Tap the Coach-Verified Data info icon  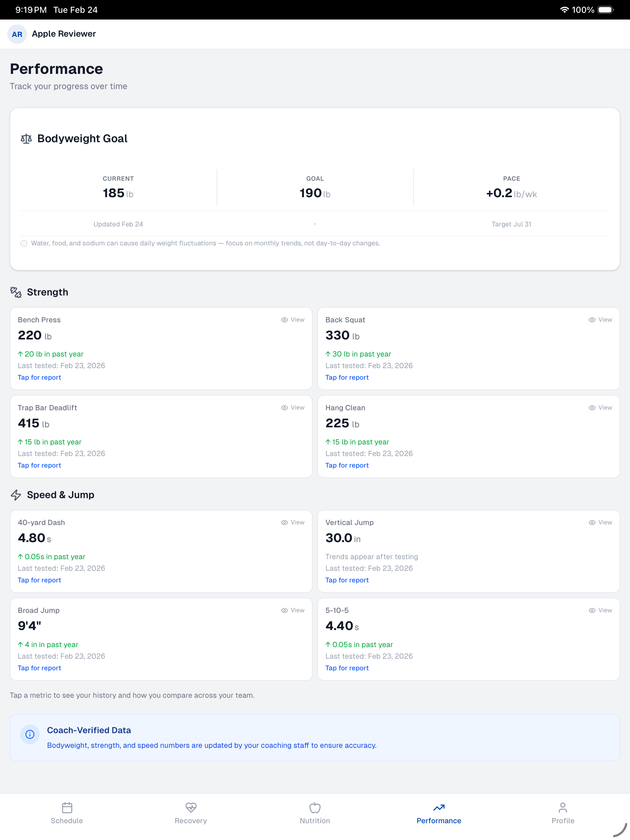[30, 734]
